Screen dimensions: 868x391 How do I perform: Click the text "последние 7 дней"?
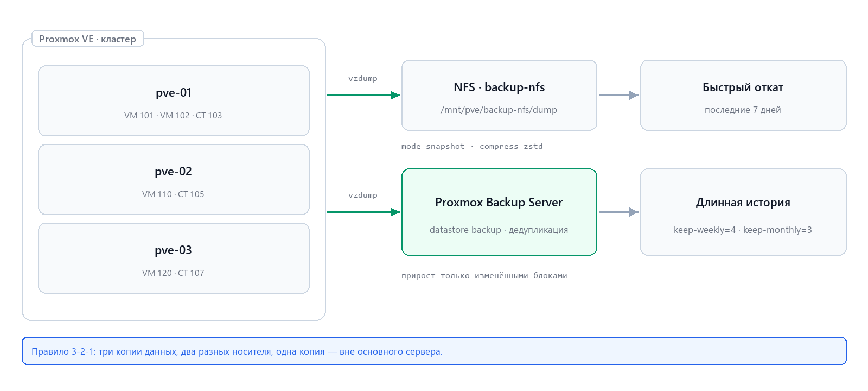pyautogui.click(x=743, y=110)
